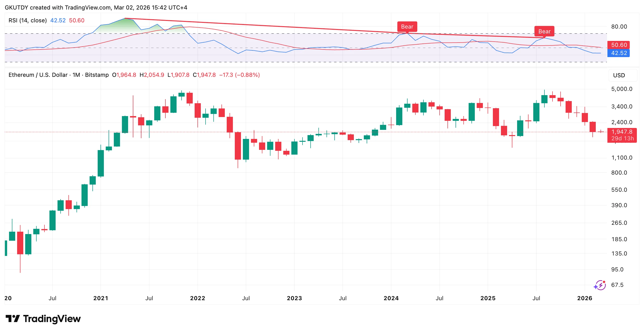Click the 5,000.0 price scale label
This screenshot has width=644, height=333.
pyautogui.click(x=621, y=89)
